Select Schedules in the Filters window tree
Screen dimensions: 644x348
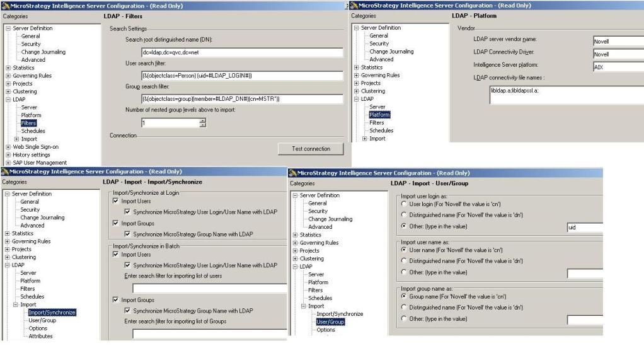33,131
